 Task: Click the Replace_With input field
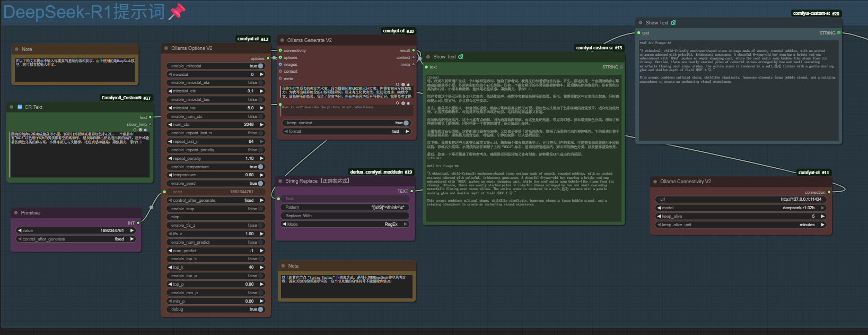click(345, 216)
